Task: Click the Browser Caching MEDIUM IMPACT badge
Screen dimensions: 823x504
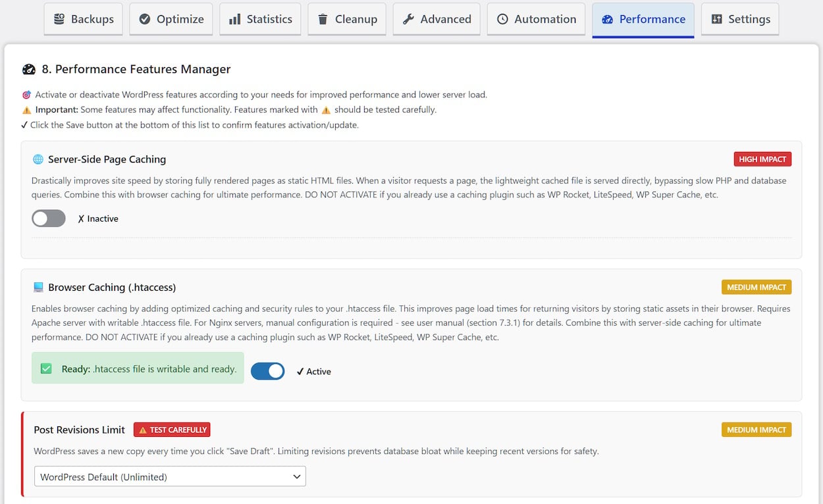Action: click(756, 288)
